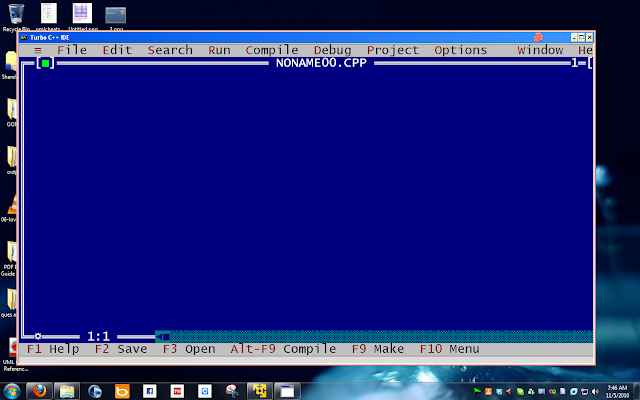The image size is (640, 400).
Task: Open the Search menu
Action: [x=170, y=50]
